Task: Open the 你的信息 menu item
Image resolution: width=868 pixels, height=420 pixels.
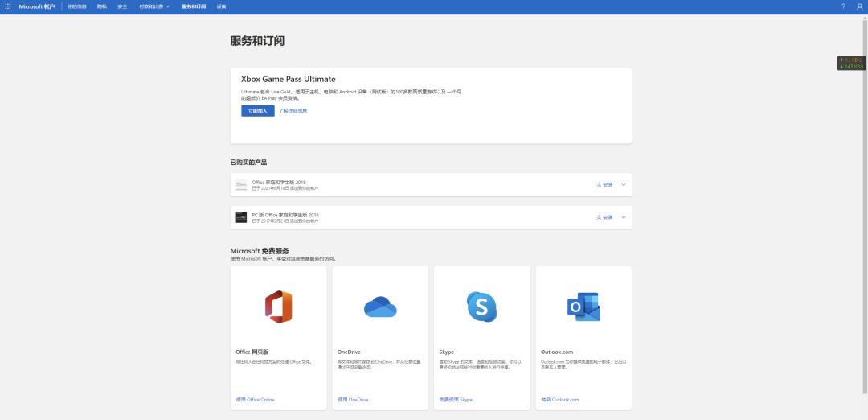Action: coord(77,6)
